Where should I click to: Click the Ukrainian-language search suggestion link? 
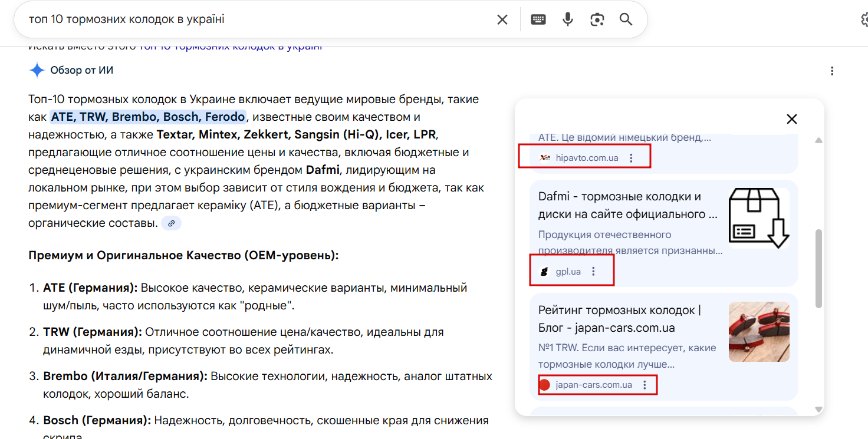coord(230,47)
